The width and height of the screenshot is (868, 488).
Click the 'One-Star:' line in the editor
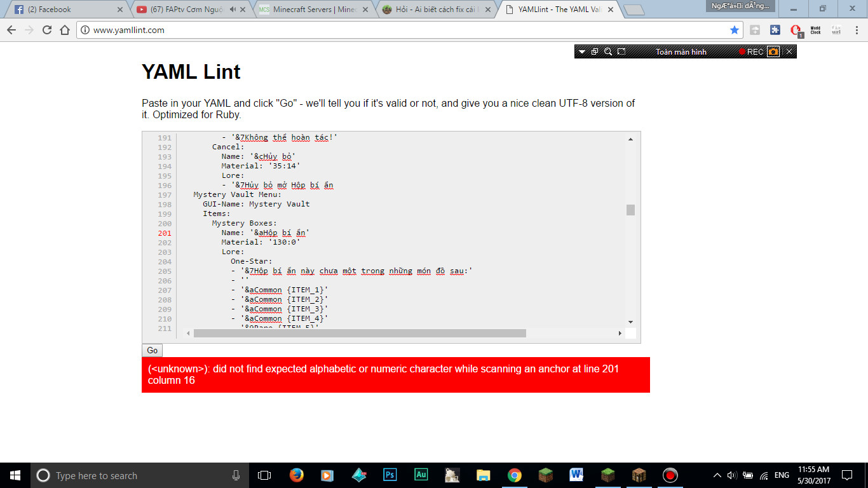pos(251,261)
